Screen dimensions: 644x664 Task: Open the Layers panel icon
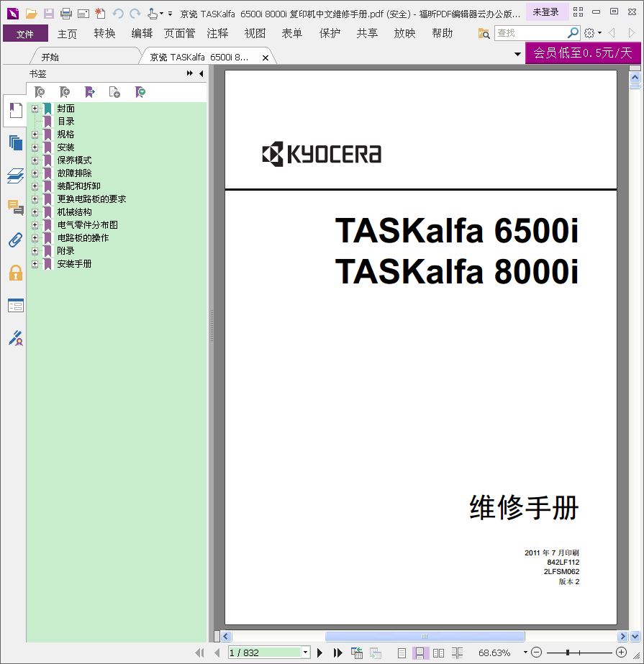16,176
